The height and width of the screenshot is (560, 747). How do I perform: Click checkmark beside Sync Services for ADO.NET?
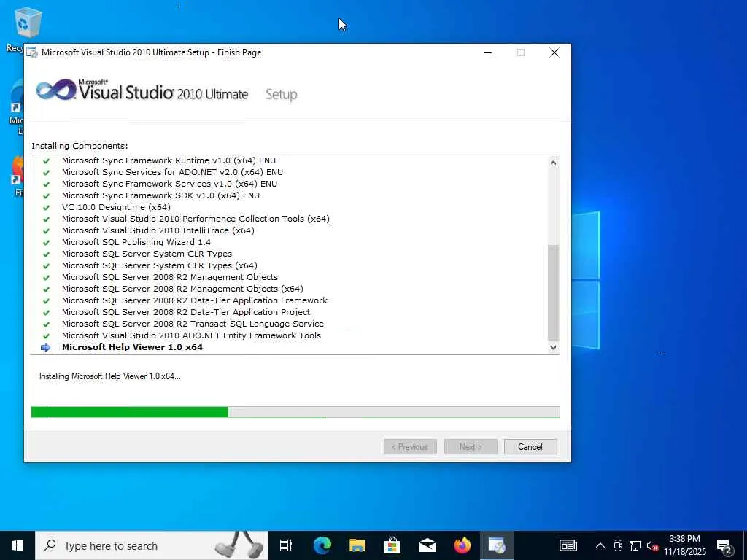[46, 172]
